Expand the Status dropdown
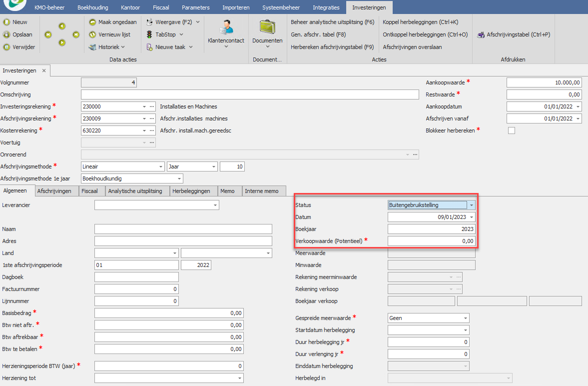Screen dimensions: 588x386 [471, 205]
